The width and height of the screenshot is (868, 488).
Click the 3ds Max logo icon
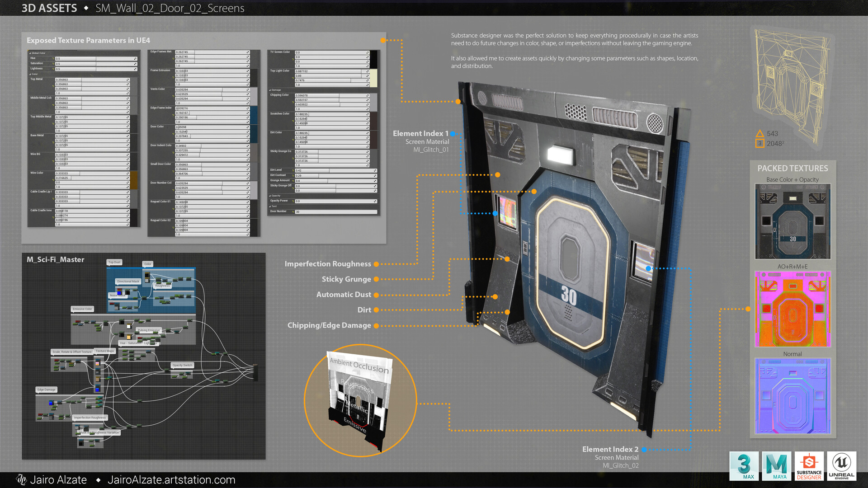tap(744, 465)
